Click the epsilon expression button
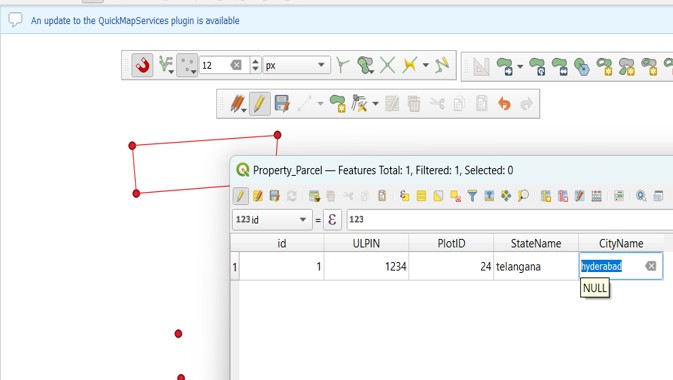 pos(332,220)
